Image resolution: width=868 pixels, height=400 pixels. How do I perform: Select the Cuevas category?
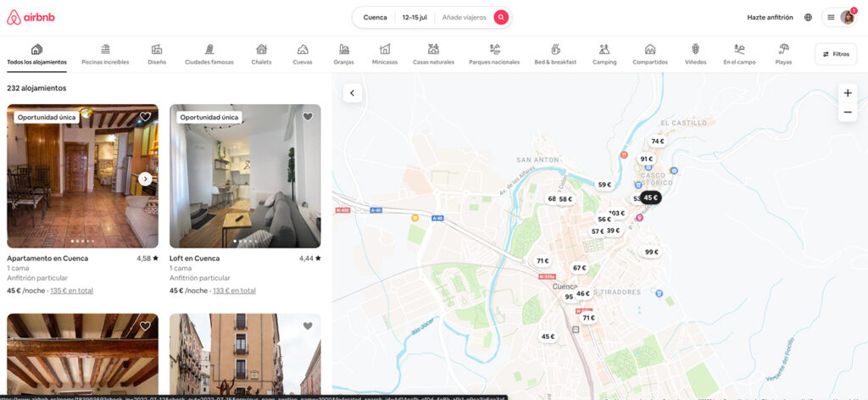pyautogui.click(x=303, y=55)
